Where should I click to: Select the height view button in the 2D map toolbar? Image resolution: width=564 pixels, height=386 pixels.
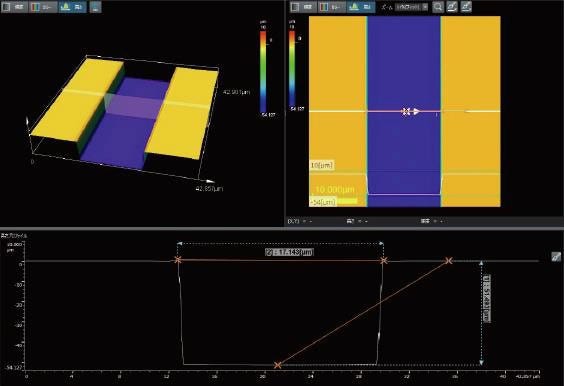tap(361, 7)
